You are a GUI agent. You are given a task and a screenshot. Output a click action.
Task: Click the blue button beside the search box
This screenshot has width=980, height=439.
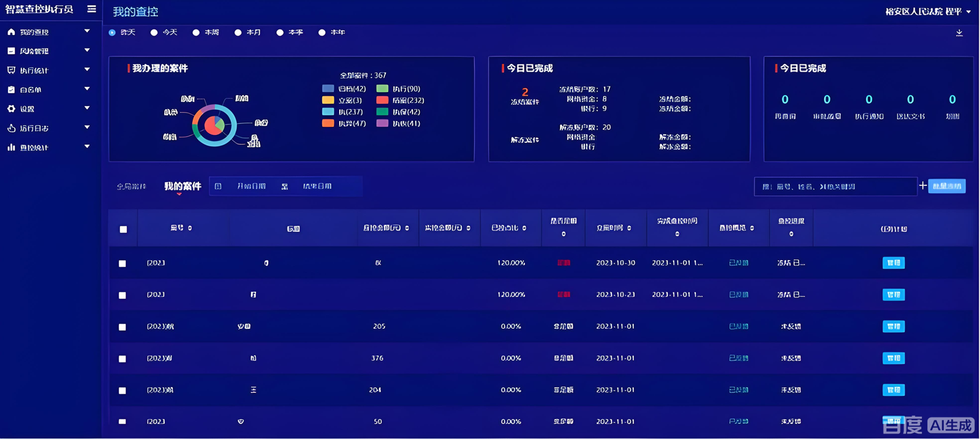pos(947,186)
